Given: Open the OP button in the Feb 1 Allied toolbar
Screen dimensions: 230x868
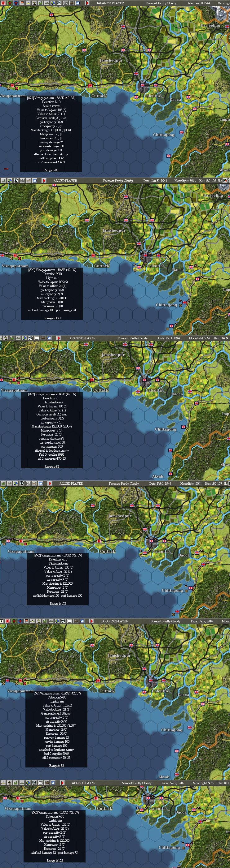Looking at the screenshot, I should click(29, 483).
